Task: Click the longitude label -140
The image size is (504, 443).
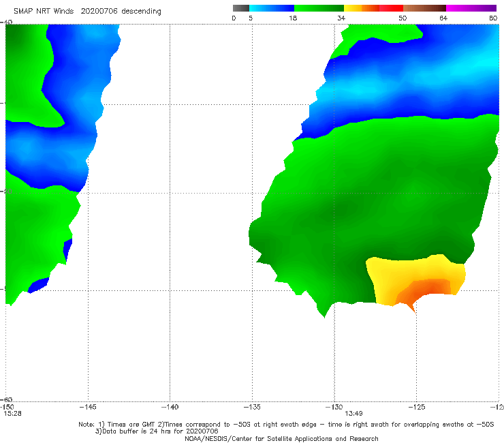Action: tap(170, 407)
